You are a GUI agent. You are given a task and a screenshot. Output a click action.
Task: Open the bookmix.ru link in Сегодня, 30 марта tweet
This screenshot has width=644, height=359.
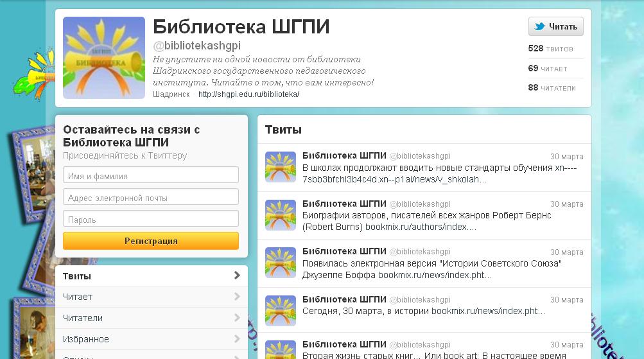488,311
